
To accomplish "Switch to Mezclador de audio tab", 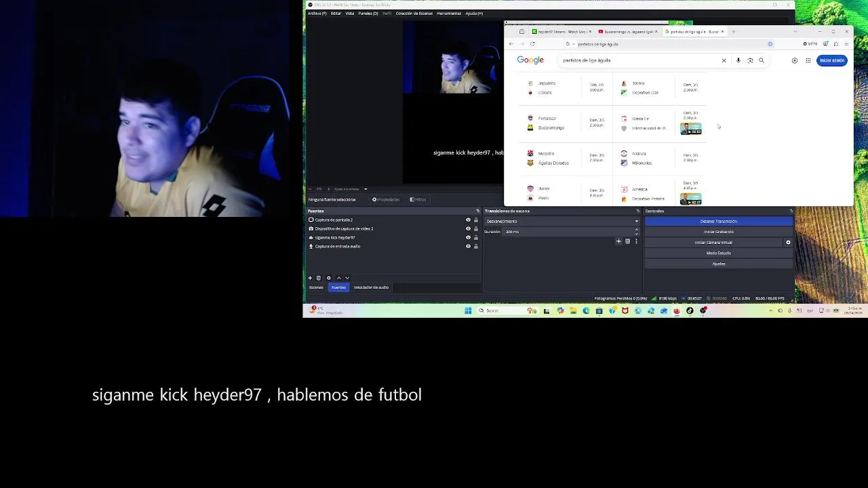I will 371,287.
